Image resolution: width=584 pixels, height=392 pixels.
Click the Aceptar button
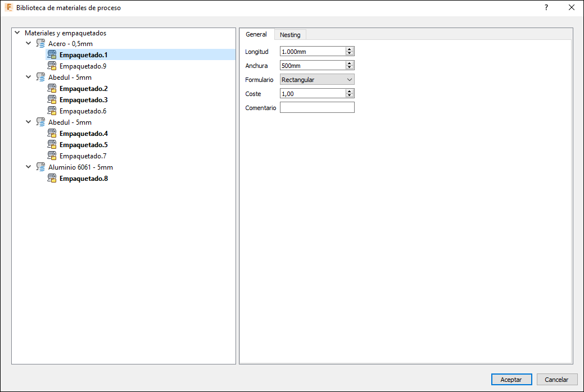click(x=511, y=379)
